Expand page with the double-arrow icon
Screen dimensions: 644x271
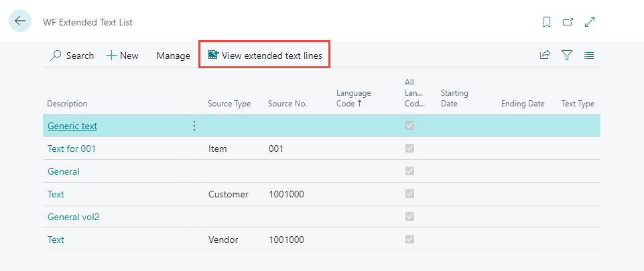[590, 22]
